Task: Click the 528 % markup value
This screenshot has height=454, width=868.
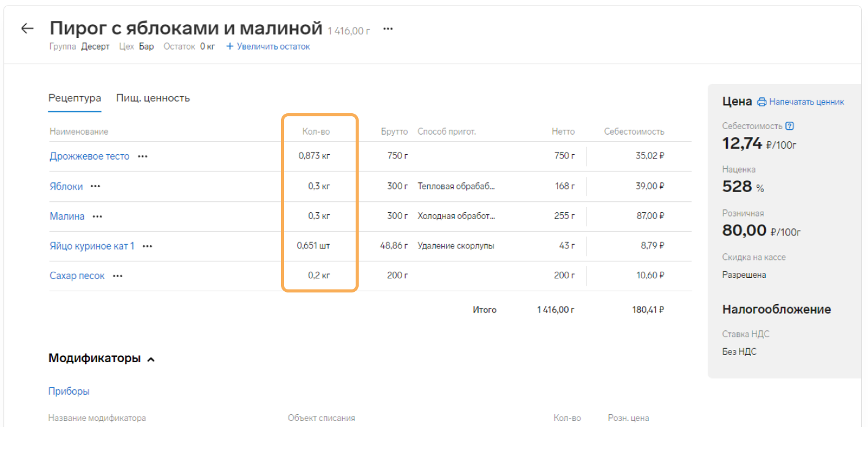Action: click(743, 187)
